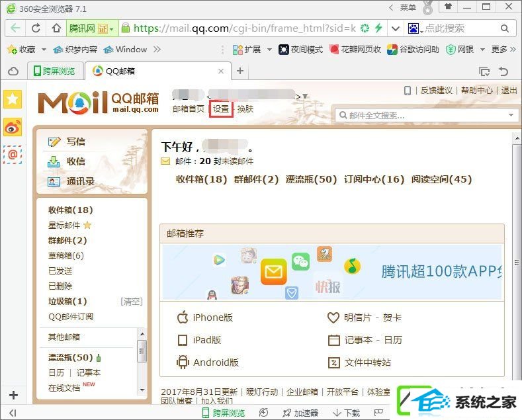Expand the 收藏 favorites dropdown arrow
522x420 pixels.
click(44, 50)
